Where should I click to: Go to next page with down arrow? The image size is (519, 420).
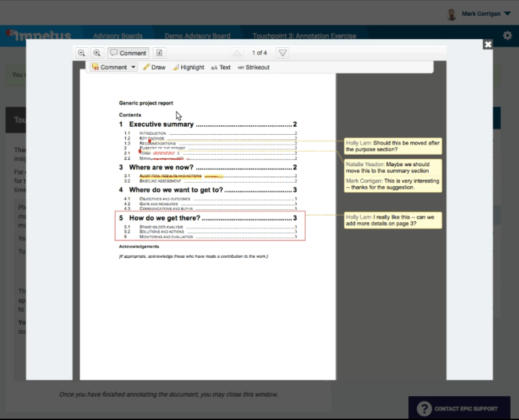point(282,53)
